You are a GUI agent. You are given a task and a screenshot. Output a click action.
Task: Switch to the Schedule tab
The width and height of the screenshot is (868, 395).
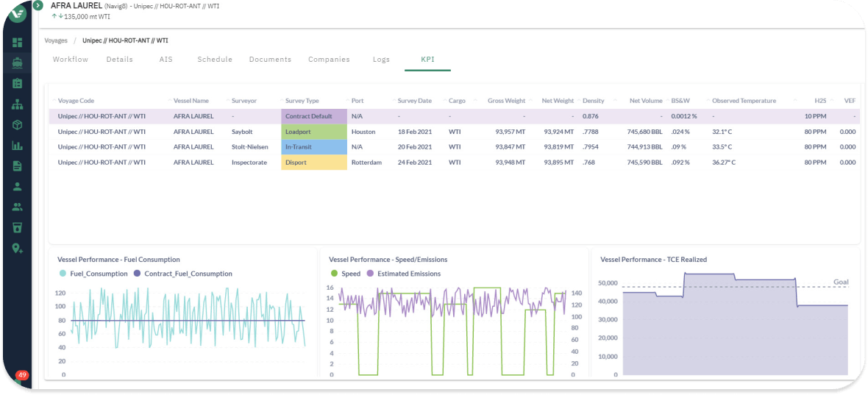[x=215, y=59]
